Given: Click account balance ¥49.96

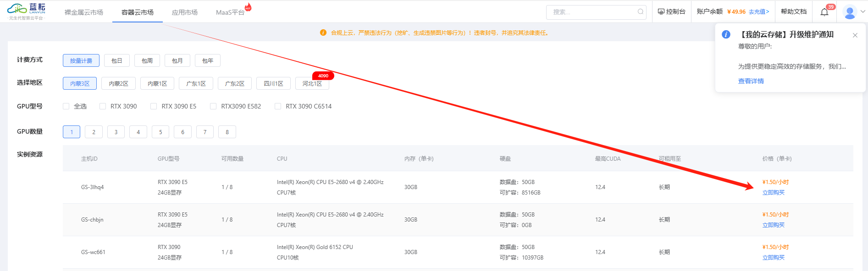Looking at the screenshot, I should 736,12.
